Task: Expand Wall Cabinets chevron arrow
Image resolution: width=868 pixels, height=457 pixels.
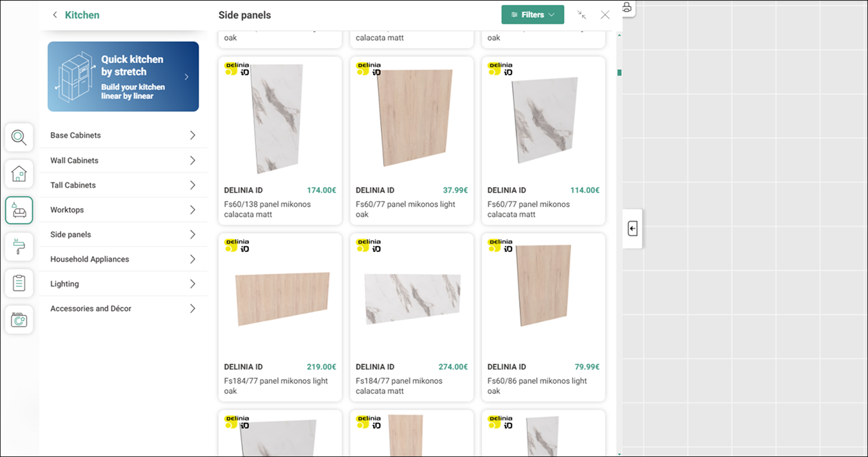Action: 192,160
